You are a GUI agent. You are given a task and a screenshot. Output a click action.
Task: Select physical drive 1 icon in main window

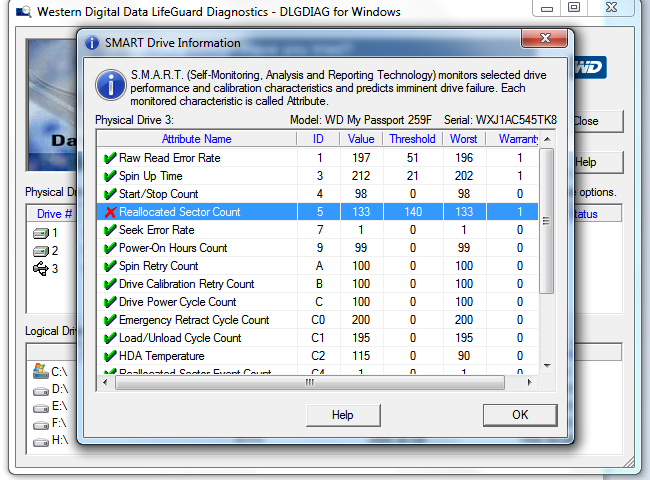[x=41, y=234]
